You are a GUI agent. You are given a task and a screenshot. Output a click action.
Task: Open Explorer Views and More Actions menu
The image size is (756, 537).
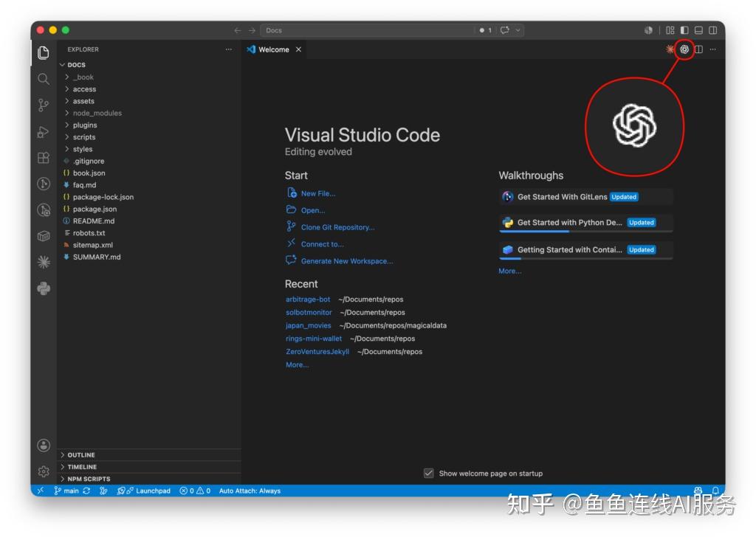click(x=229, y=49)
